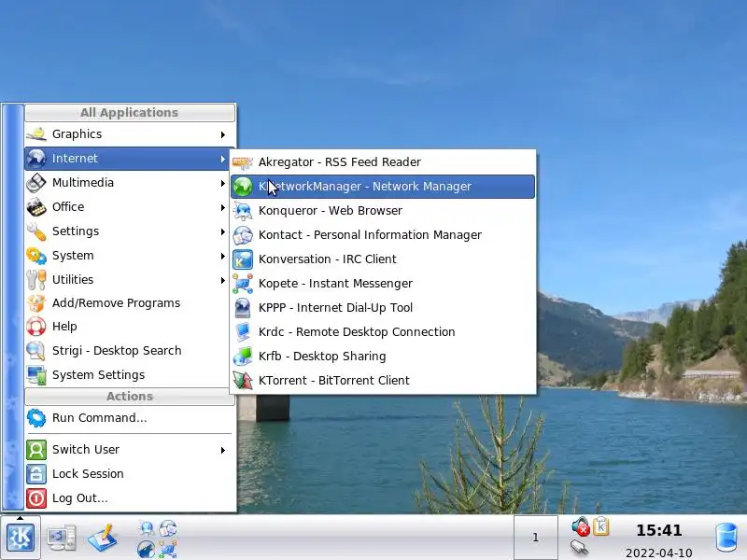Launch KTorrent - BitTorrent Client
Image resolution: width=747 pixels, height=560 pixels.
click(x=383, y=381)
